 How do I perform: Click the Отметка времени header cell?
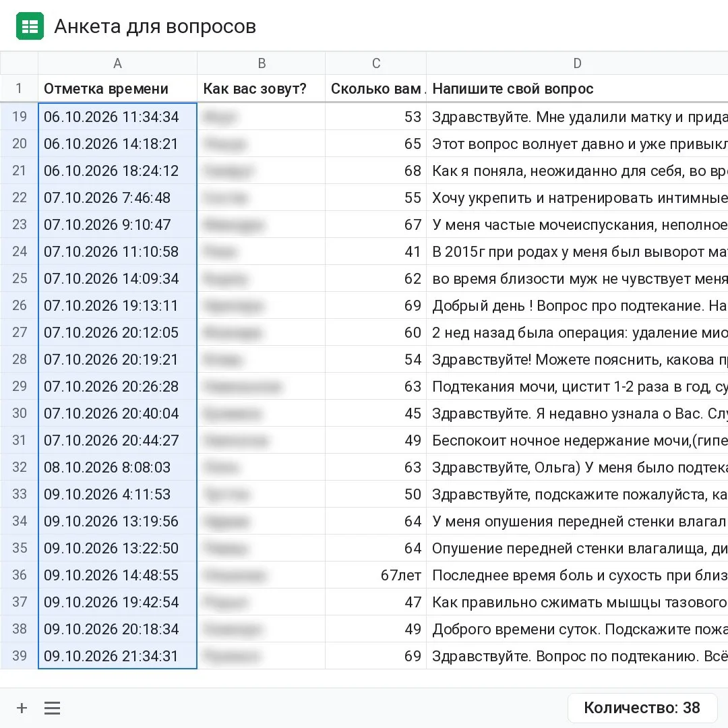pyautogui.click(x=117, y=88)
